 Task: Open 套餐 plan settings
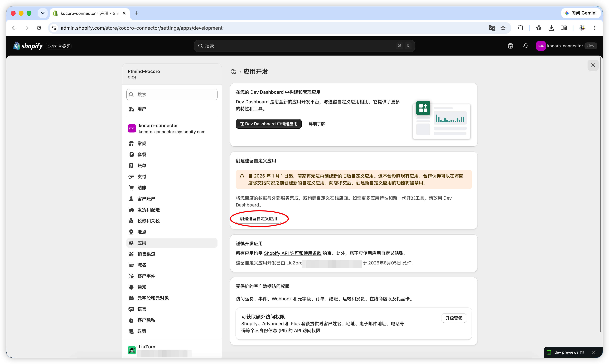pos(172,155)
